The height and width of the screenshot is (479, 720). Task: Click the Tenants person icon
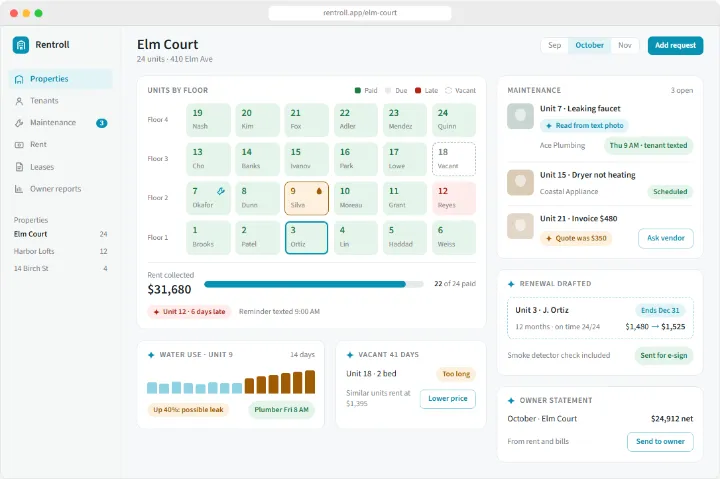[x=19, y=101]
